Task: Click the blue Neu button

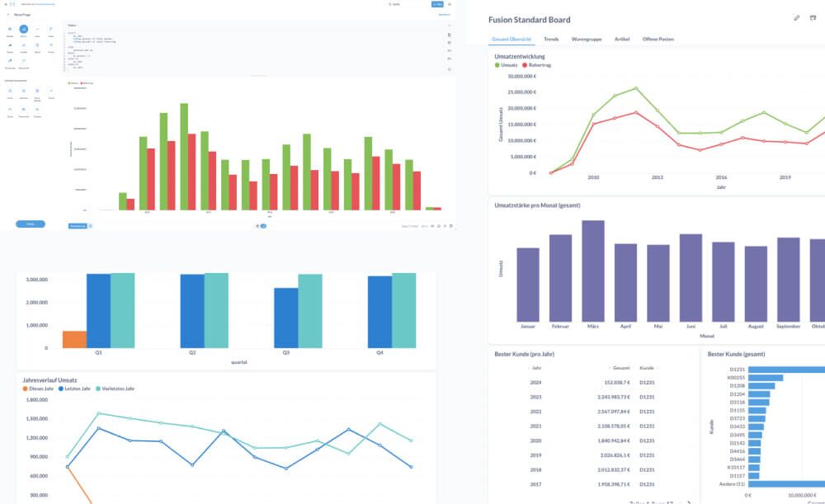Action: coord(436,4)
